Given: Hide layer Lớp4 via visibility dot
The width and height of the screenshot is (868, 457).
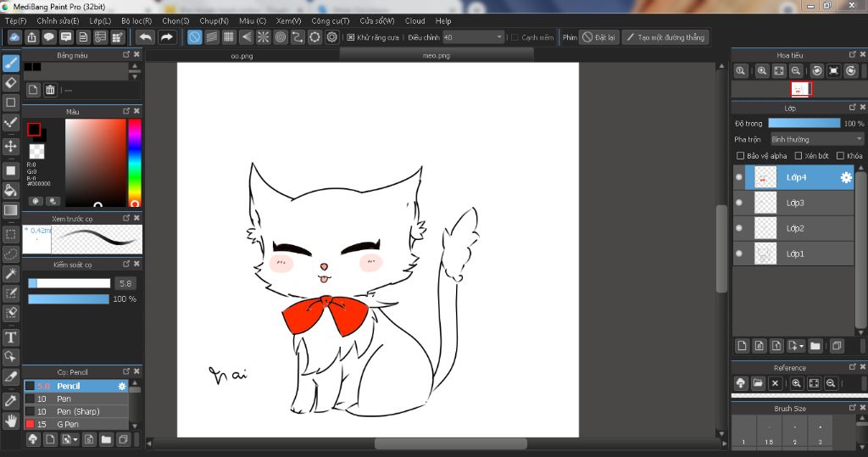Looking at the screenshot, I should [x=739, y=177].
